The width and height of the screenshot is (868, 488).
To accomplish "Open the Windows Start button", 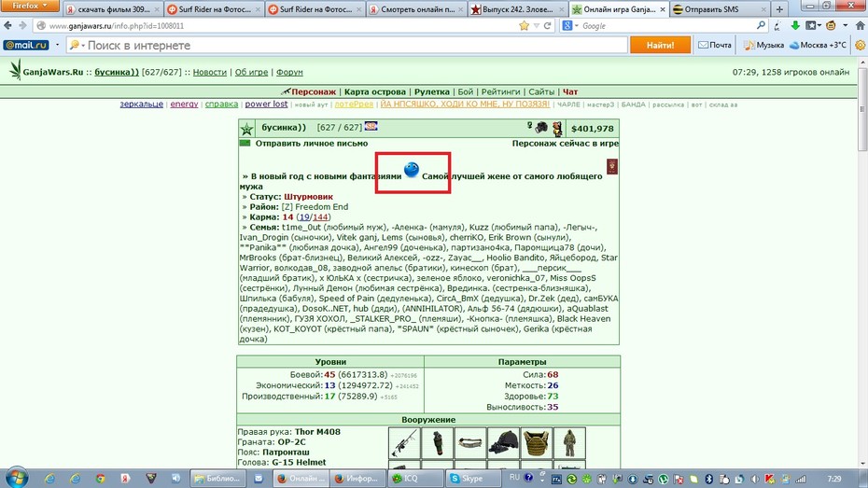I will (17, 478).
